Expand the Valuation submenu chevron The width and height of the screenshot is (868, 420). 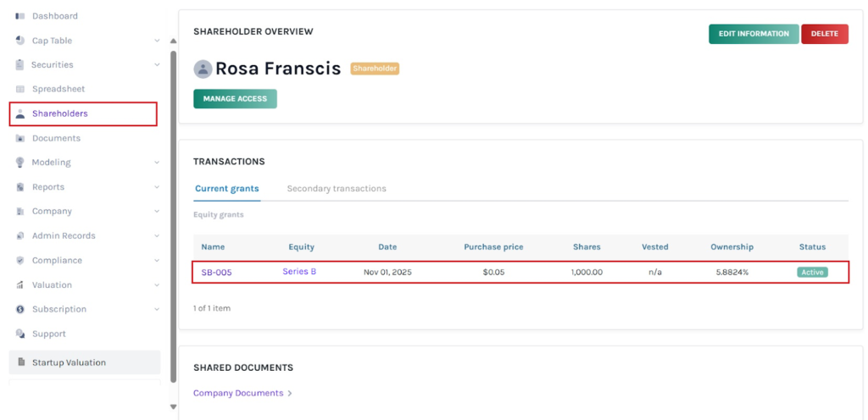coord(157,285)
